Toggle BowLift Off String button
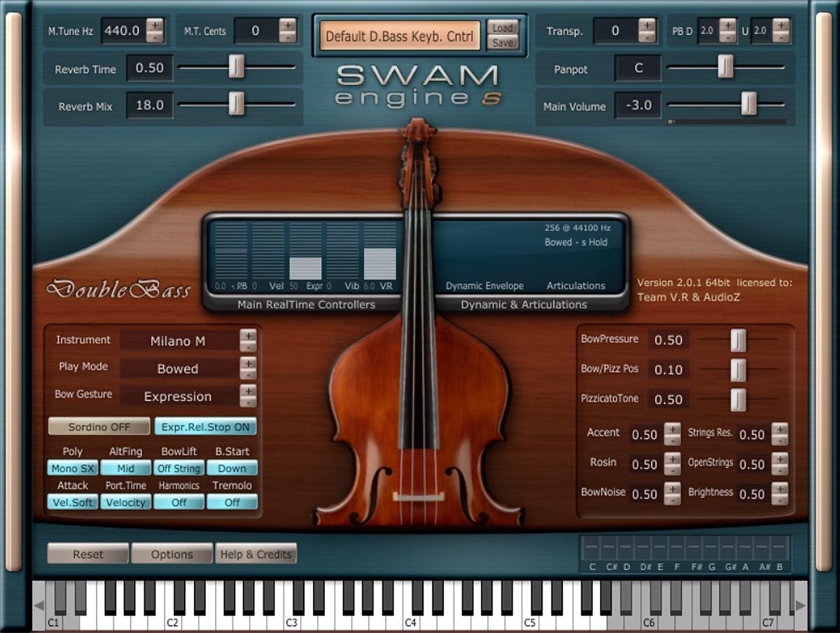Screen dimensions: 840x633 179,468
